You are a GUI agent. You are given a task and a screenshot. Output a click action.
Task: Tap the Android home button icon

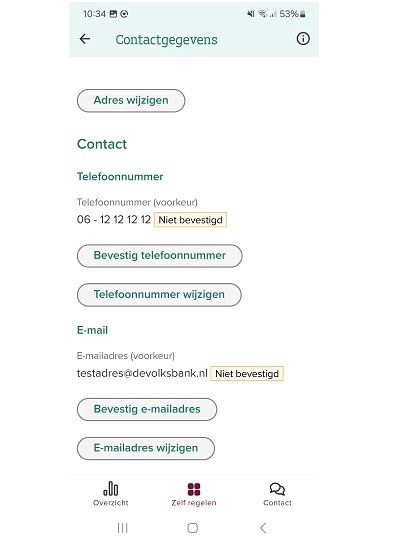pyautogui.click(x=193, y=528)
